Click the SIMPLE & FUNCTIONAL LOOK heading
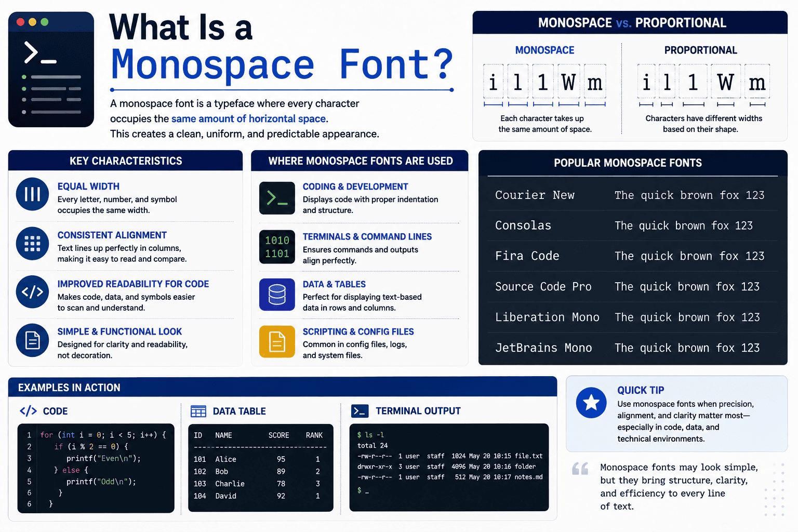The width and height of the screenshot is (798, 532). [x=119, y=331]
